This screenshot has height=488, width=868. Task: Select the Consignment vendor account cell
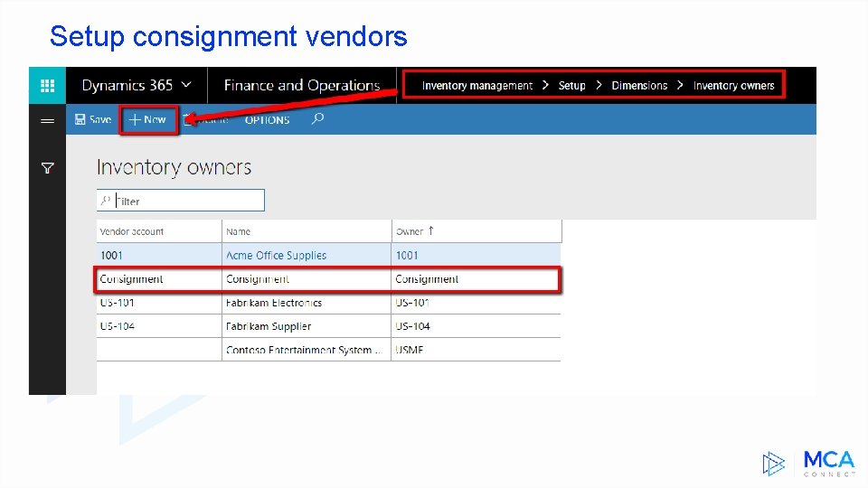(x=159, y=279)
